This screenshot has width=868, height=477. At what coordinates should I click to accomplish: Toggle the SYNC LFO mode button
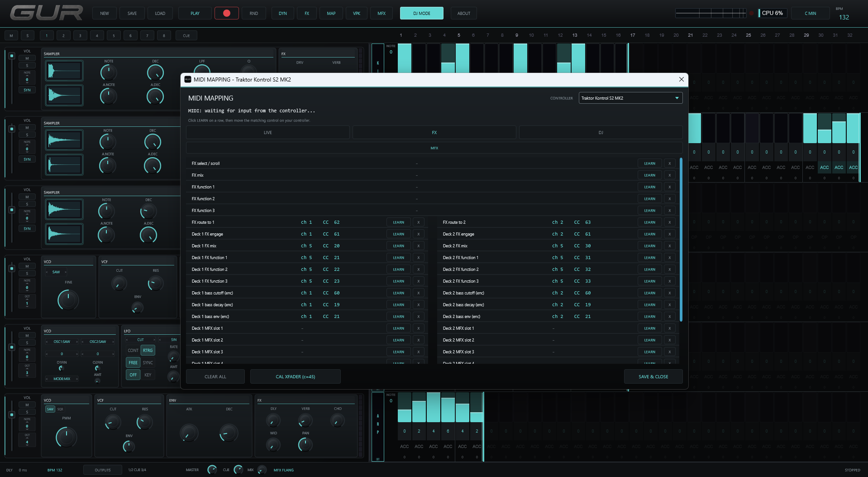tap(148, 363)
